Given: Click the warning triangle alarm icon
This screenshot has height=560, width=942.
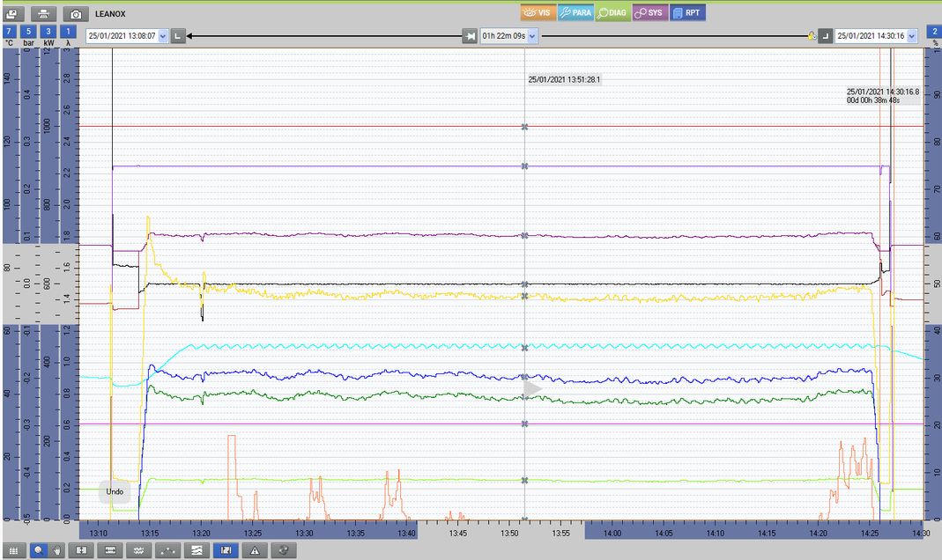Looking at the screenshot, I should [255, 550].
